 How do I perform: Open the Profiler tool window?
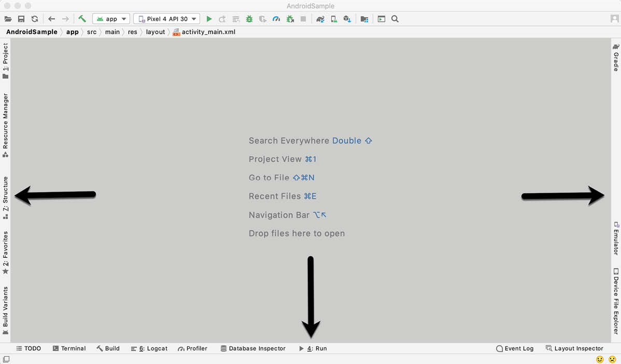pyautogui.click(x=192, y=348)
